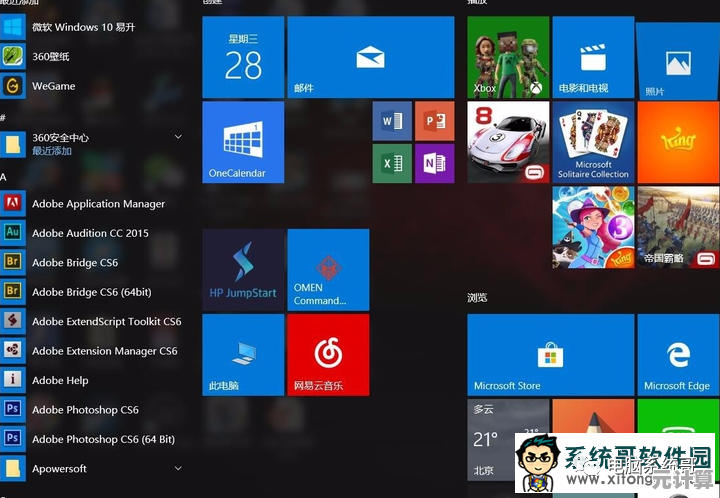720x498 pixels.
Task: Expand the 360安全中心 folder chevron
Action: [178, 137]
